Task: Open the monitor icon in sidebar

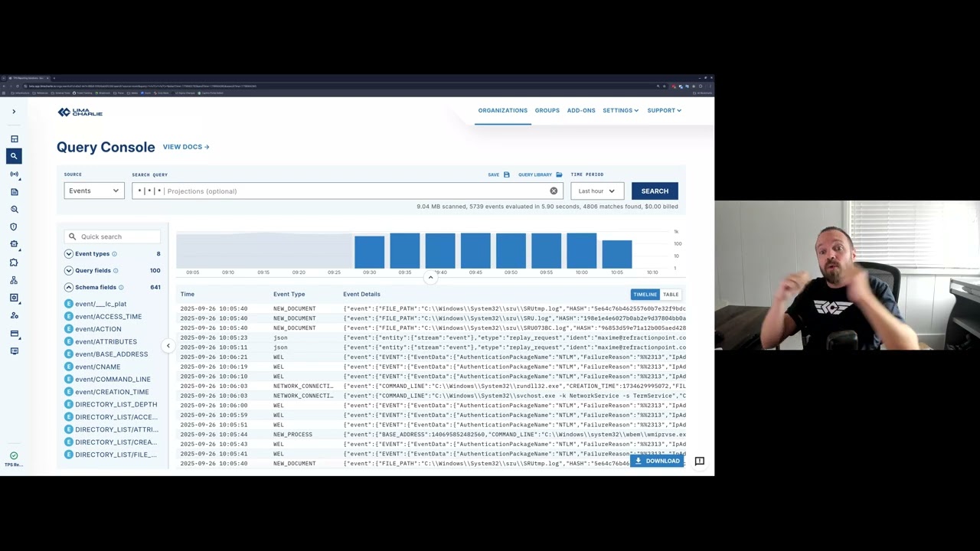Action: (14, 351)
